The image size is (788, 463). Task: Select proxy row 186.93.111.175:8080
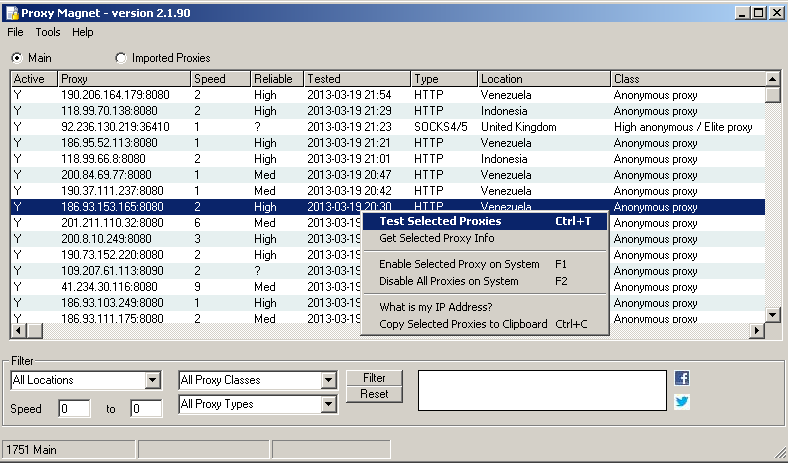[x=186, y=318]
